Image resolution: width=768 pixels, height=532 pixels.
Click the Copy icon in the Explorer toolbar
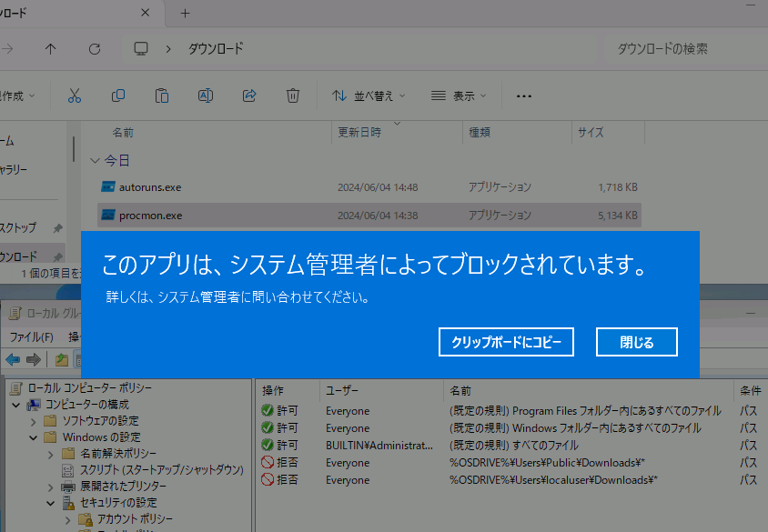tap(118, 95)
